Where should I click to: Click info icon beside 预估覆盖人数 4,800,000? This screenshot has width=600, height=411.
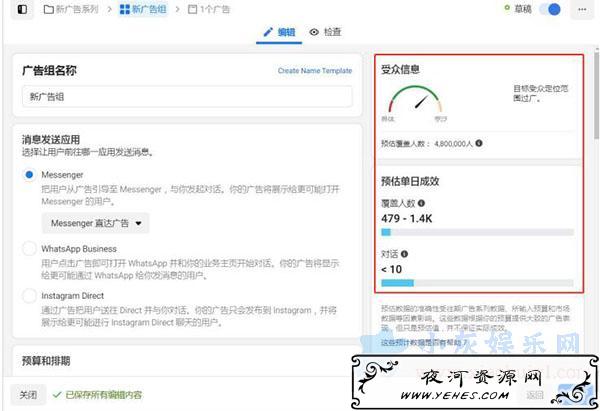(x=479, y=143)
